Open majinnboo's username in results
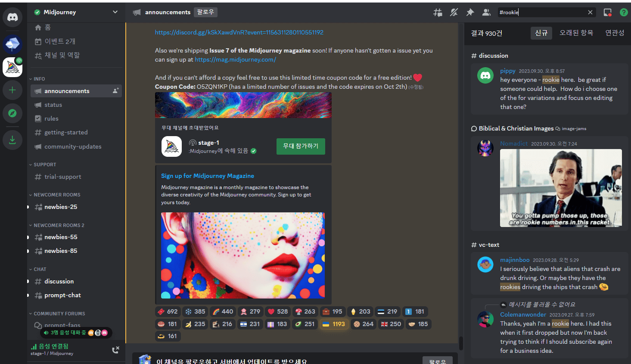Viewport: 631px width, 364px height. tap(515, 260)
